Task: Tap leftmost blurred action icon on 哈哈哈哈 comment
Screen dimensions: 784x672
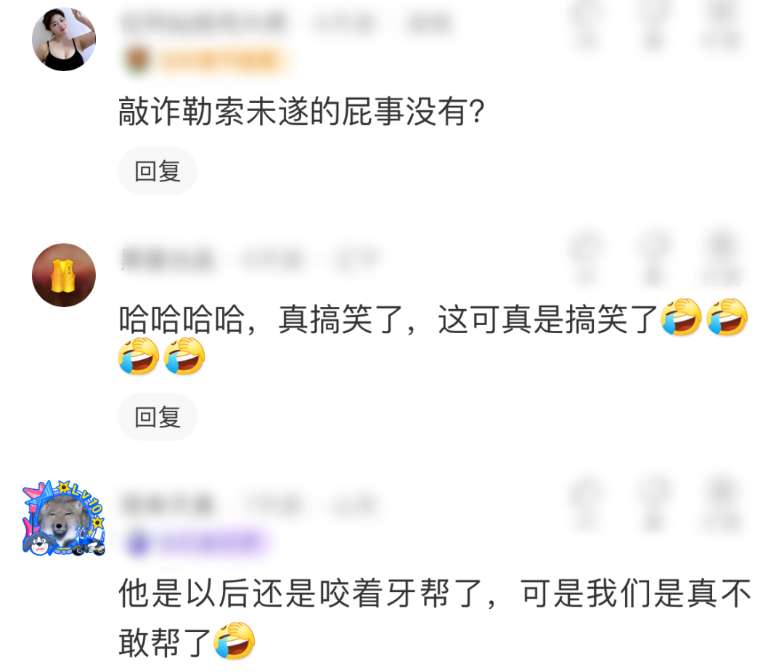Action: 587,259
